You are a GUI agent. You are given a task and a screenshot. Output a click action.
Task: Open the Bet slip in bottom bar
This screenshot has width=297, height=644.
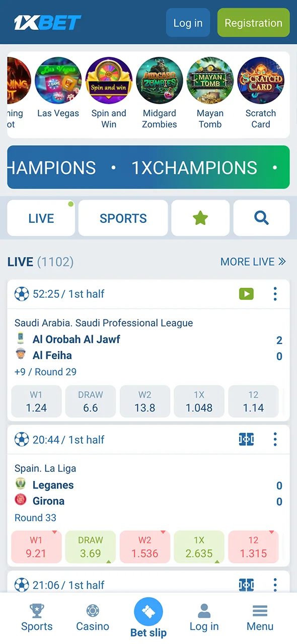pyautogui.click(x=148, y=618)
